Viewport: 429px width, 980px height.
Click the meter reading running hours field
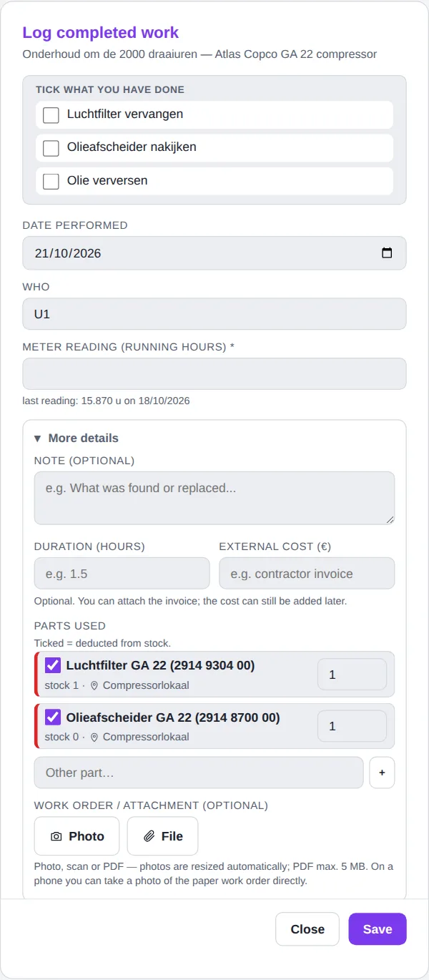click(214, 373)
